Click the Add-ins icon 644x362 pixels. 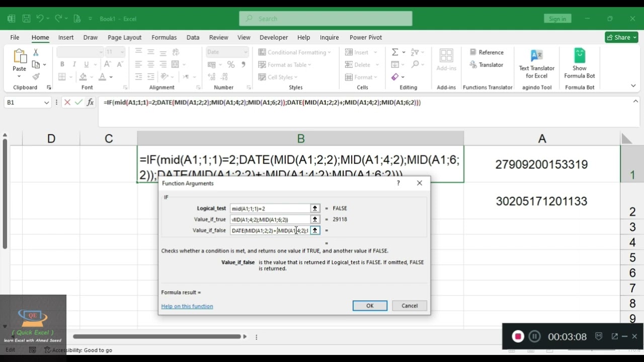[446, 59]
